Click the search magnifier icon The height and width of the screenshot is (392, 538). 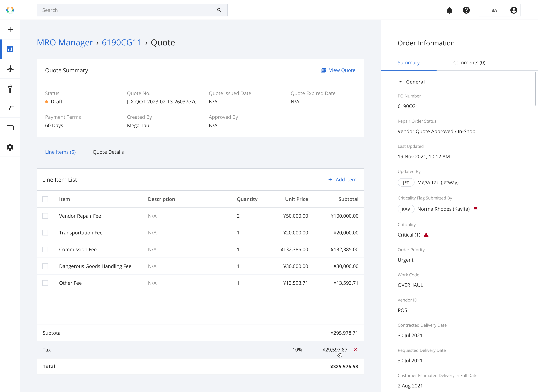click(x=219, y=10)
